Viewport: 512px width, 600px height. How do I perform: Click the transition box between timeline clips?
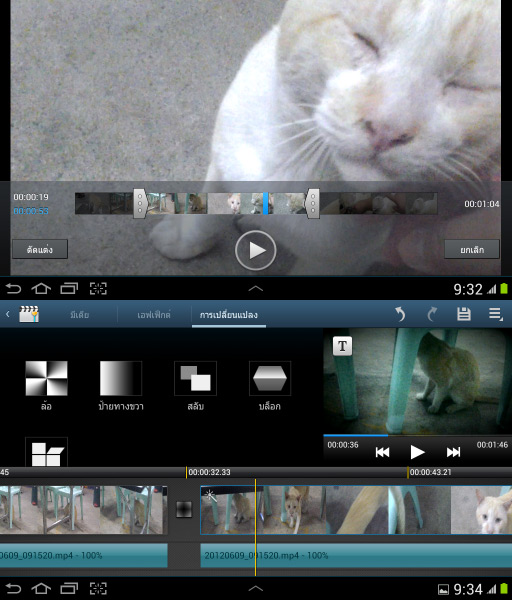[x=184, y=509]
